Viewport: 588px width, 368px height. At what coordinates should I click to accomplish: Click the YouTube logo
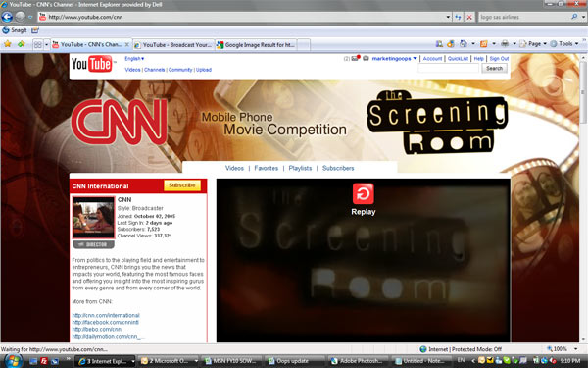[x=92, y=64]
